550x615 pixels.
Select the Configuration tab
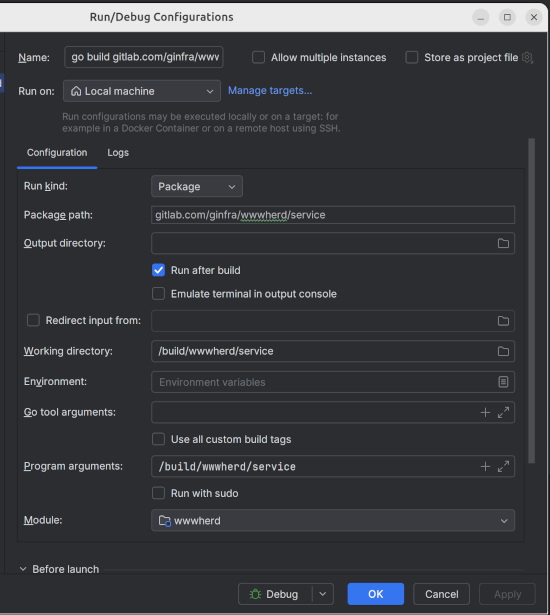(x=57, y=153)
